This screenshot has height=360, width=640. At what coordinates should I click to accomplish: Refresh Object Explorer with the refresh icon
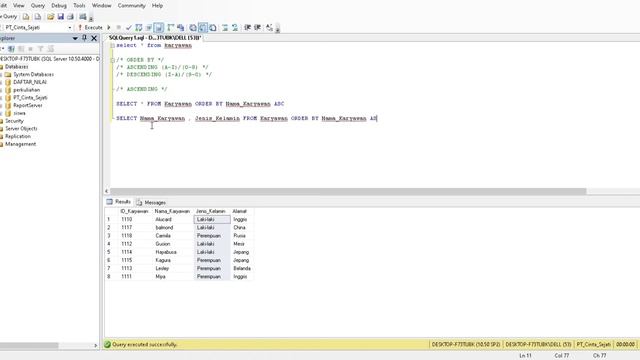(50, 49)
